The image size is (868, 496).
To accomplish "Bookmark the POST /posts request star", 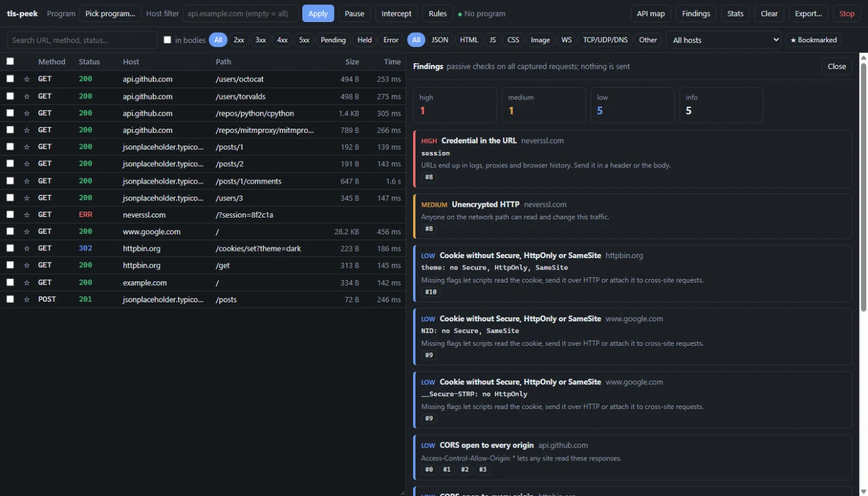I will [x=27, y=299].
